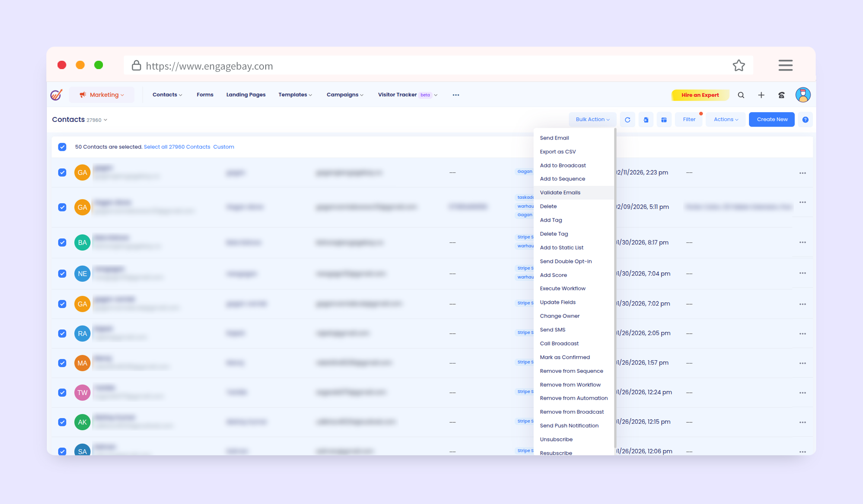The width and height of the screenshot is (863, 504).
Task: Deselect the checkbox beside the NE contact
Action: (x=62, y=274)
